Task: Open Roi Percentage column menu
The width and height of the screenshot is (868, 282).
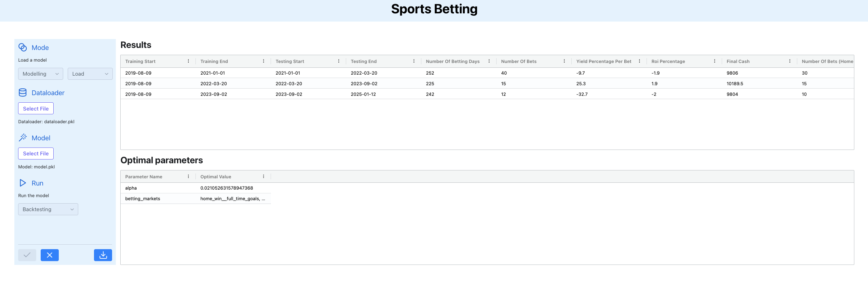Action: coord(715,61)
